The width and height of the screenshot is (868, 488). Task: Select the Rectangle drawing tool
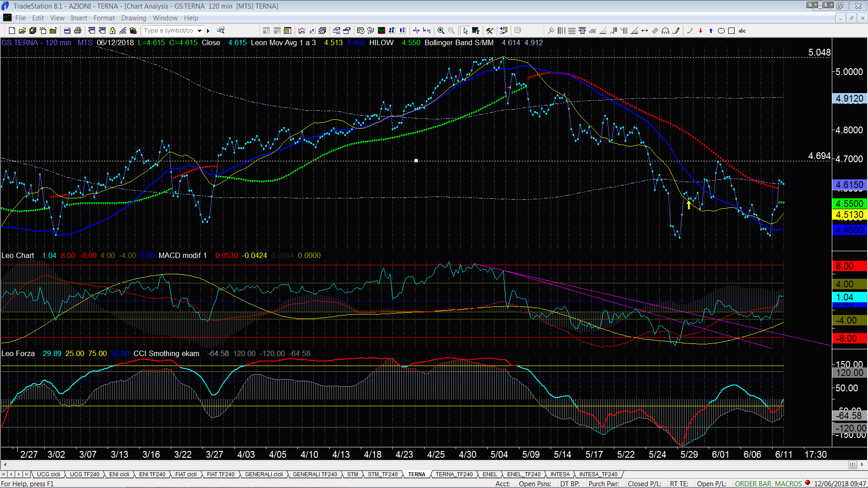click(x=731, y=31)
